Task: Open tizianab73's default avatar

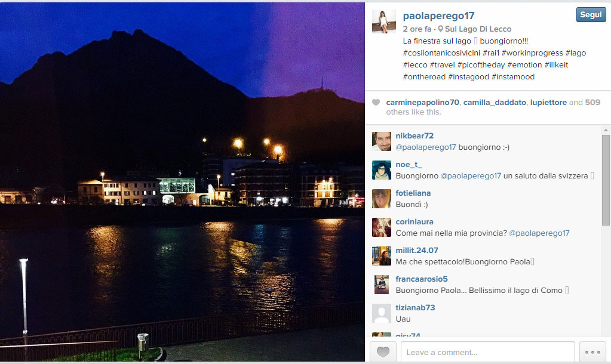Action: coord(382,313)
